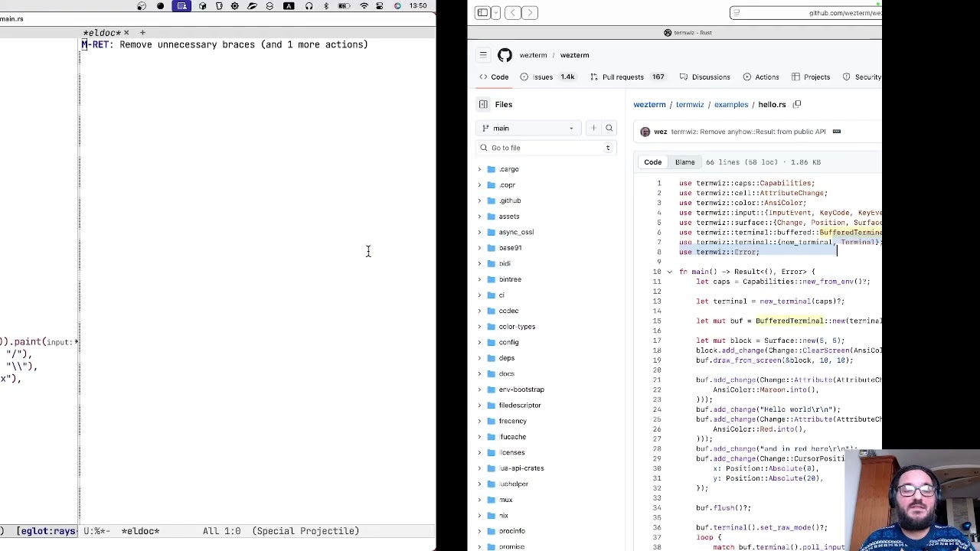
Task: Open the codec folder
Action: [508, 311]
